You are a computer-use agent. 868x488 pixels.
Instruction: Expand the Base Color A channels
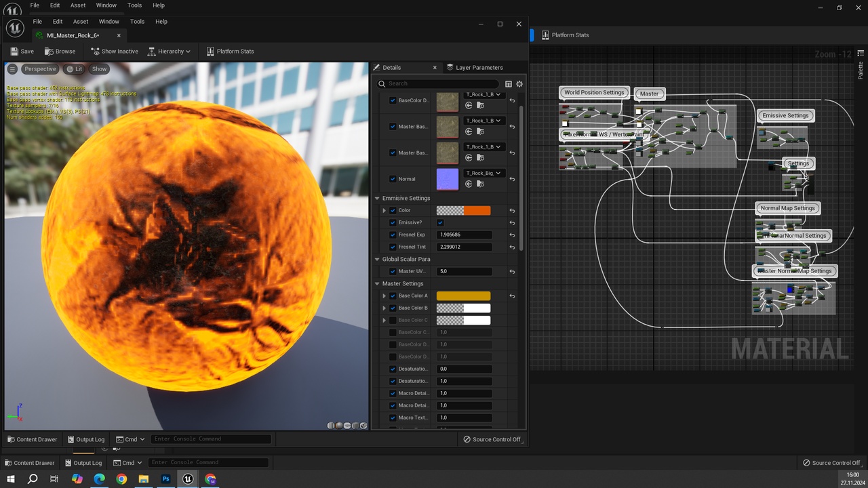[384, 296]
